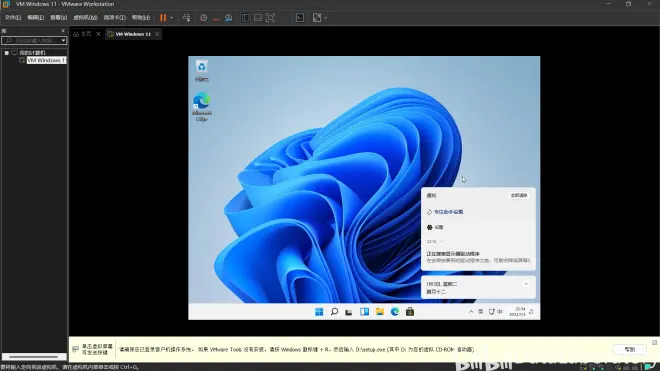The width and height of the screenshot is (660, 371).
Task: Open the 选项卡(T) menu
Action: click(114, 18)
